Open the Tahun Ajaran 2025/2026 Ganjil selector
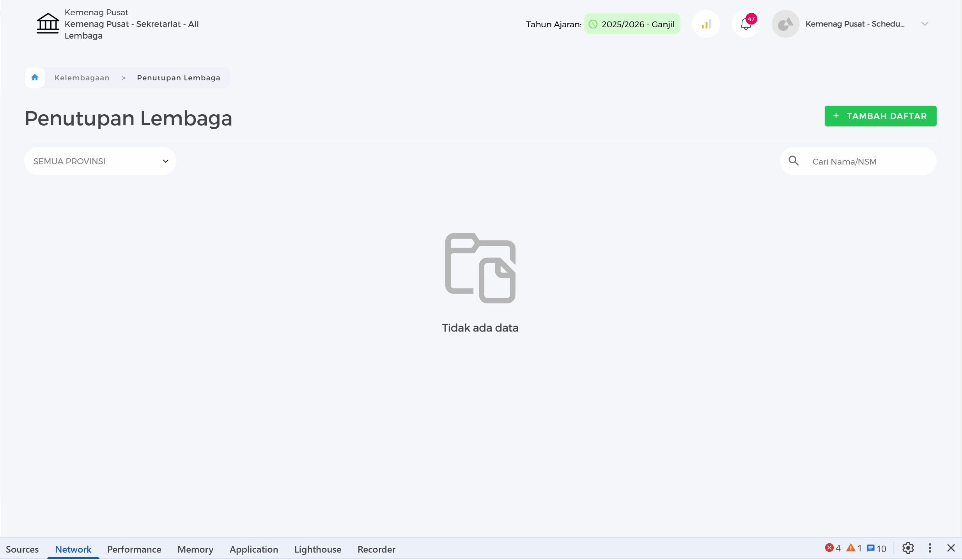The height and width of the screenshot is (560, 962). pyautogui.click(x=632, y=24)
